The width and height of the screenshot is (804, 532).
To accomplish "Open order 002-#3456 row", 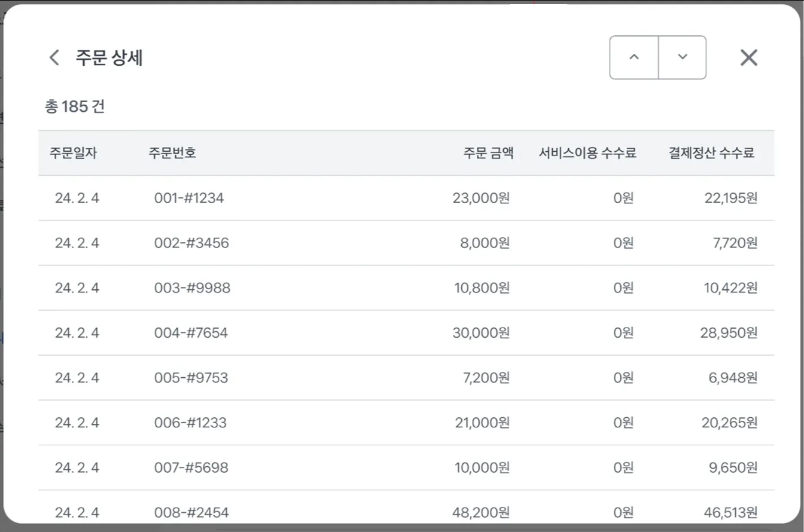I will 191,243.
